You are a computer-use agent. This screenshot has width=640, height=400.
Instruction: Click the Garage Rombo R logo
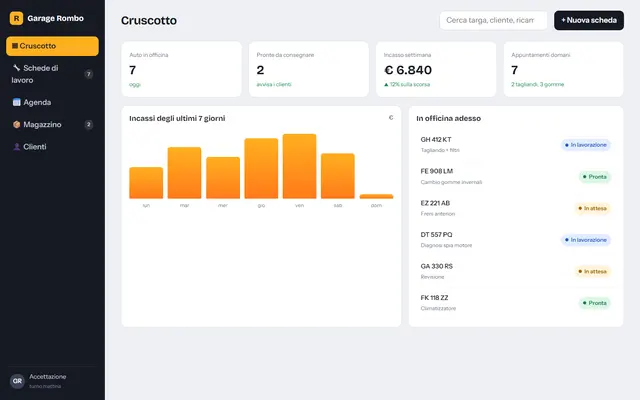click(x=16, y=18)
